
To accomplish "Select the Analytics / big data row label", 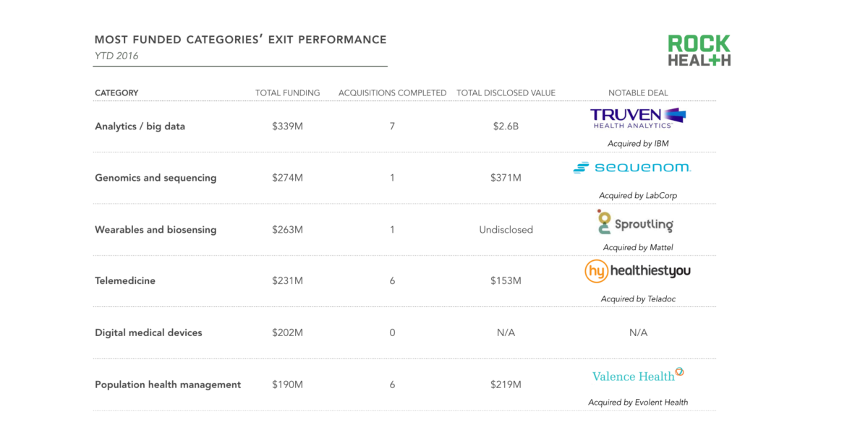I will click(140, 126).
